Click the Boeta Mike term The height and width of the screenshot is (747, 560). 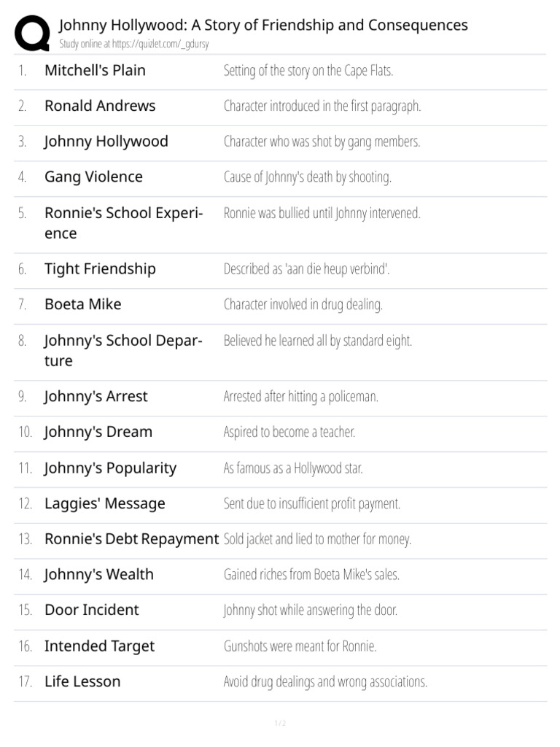(x=82, y=304)
